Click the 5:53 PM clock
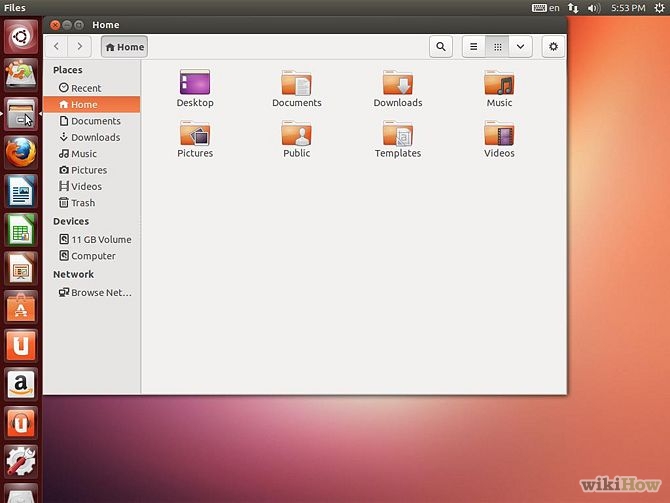 (x=628, y=8)
